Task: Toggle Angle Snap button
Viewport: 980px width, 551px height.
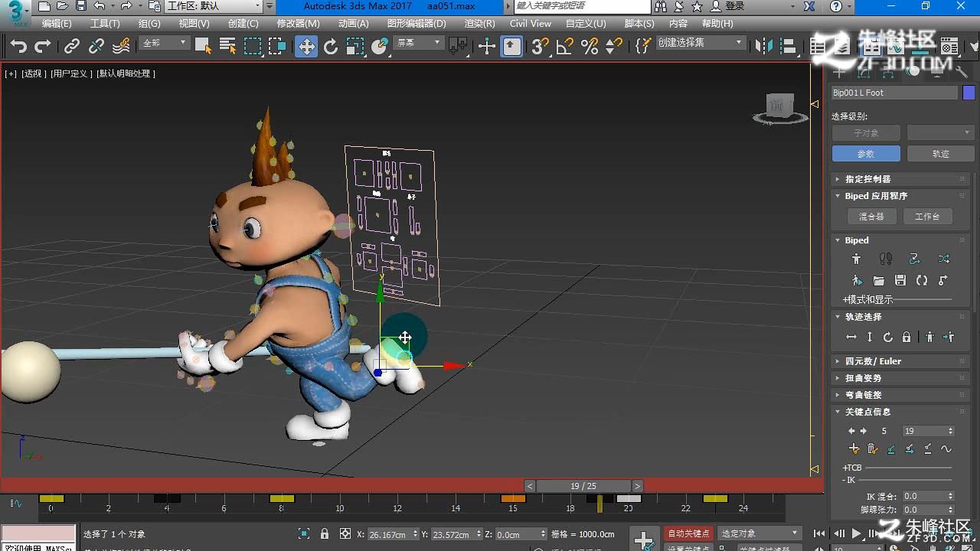Action: coord(565,47)
